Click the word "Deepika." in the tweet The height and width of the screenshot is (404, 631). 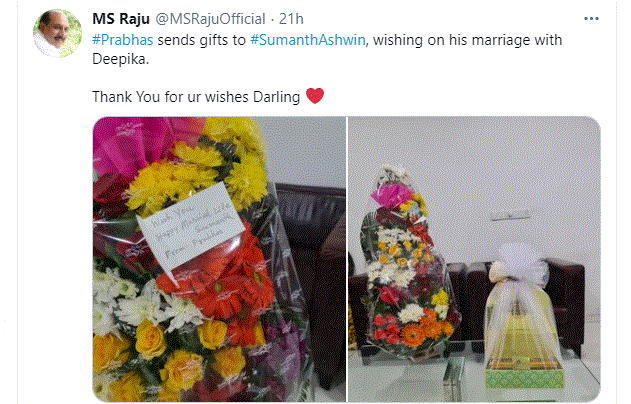pyautogui.click(x=120, y=59)
